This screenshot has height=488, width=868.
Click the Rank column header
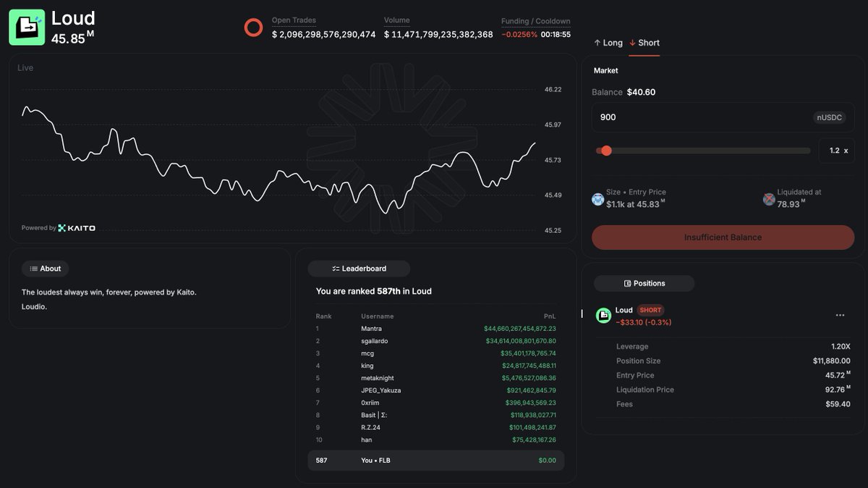(323, 316)
